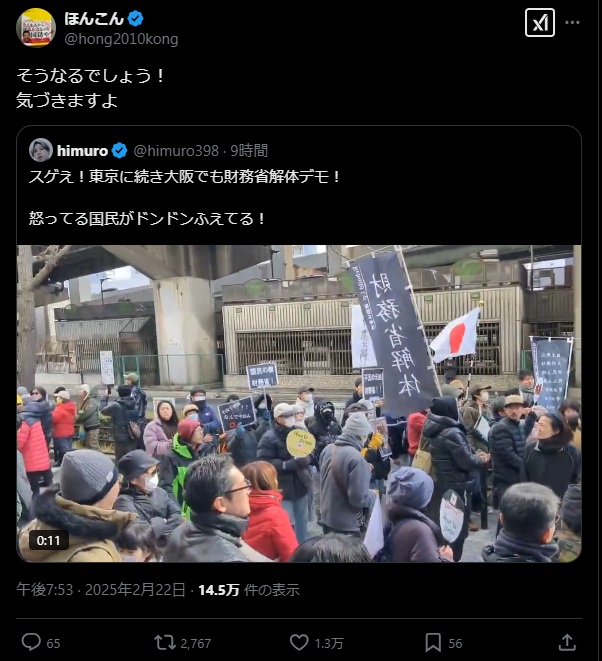The image size is (602, 661).
Task: Like the post with the heart icon
Action: (x=299, y=642)
